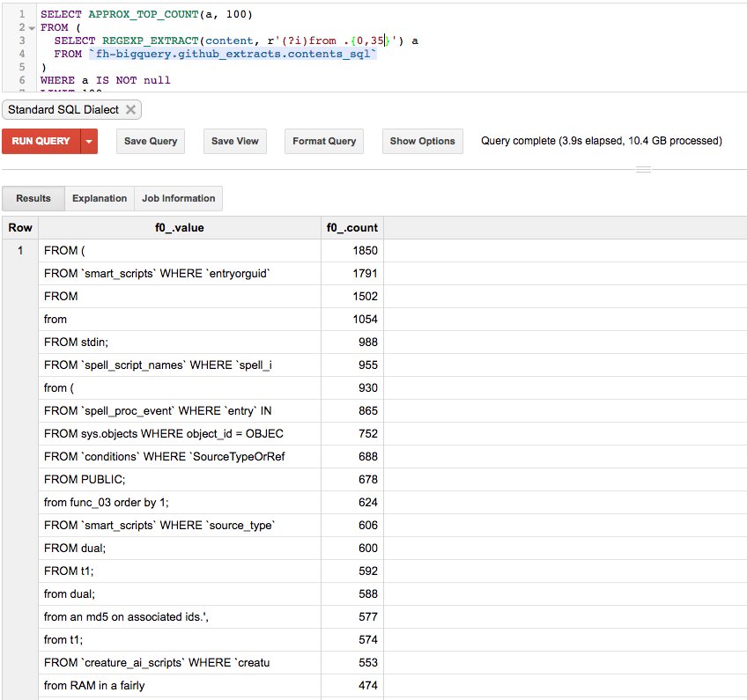Select the `spell_script_names` result cell
This screenshot has height=700, width=747.
[180, 365]
